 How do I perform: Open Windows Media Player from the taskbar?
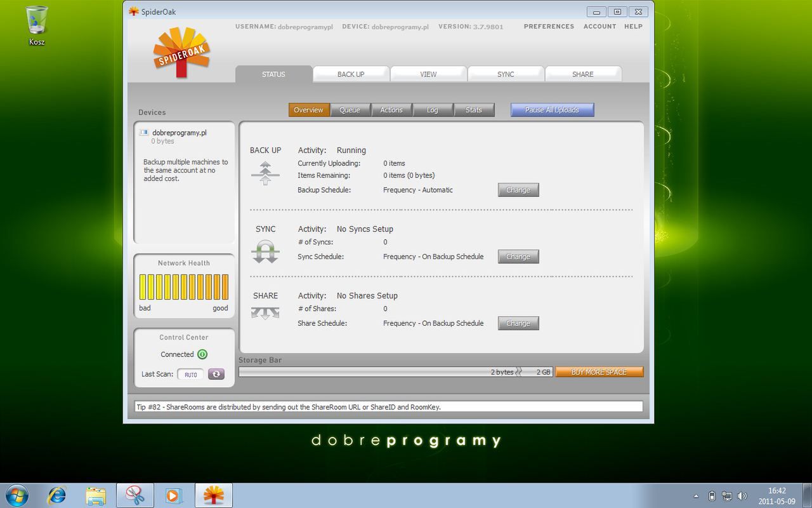(173, 495)
